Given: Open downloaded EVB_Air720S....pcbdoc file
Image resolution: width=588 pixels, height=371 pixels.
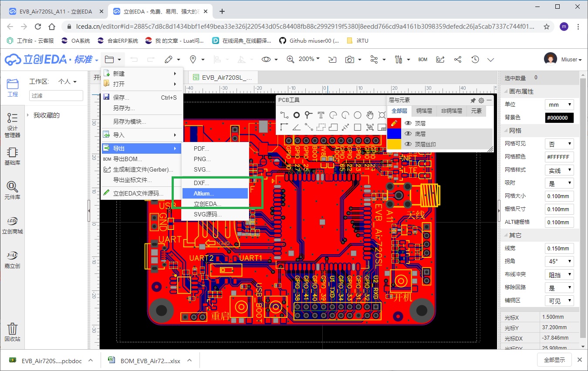Looking at the screenshot, I should tap(51, 361).
